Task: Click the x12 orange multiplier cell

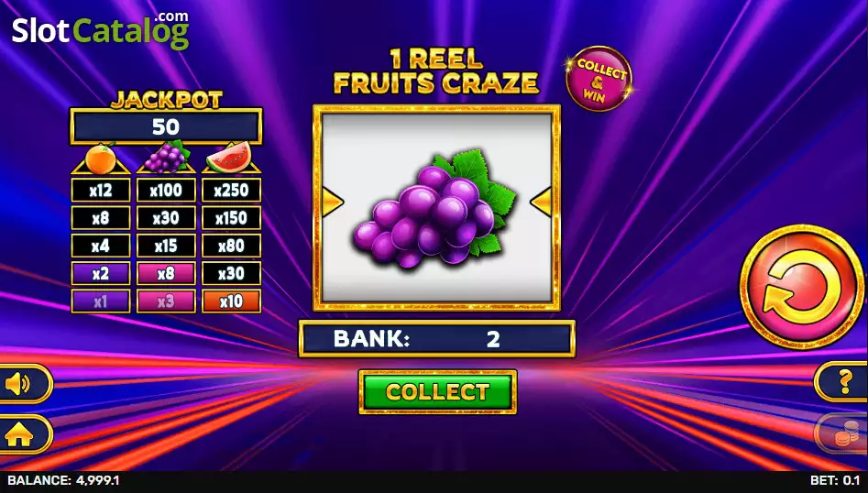Action: click(101, 191)
